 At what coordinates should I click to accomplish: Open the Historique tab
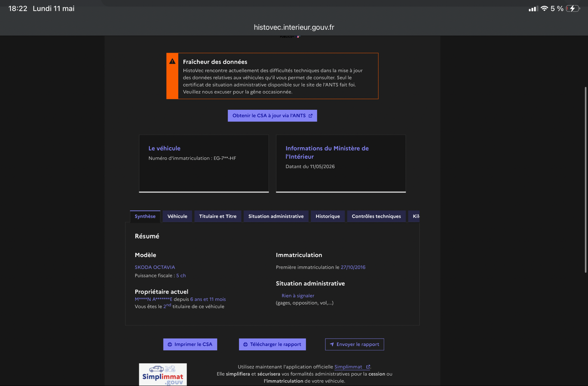point(328,216)
